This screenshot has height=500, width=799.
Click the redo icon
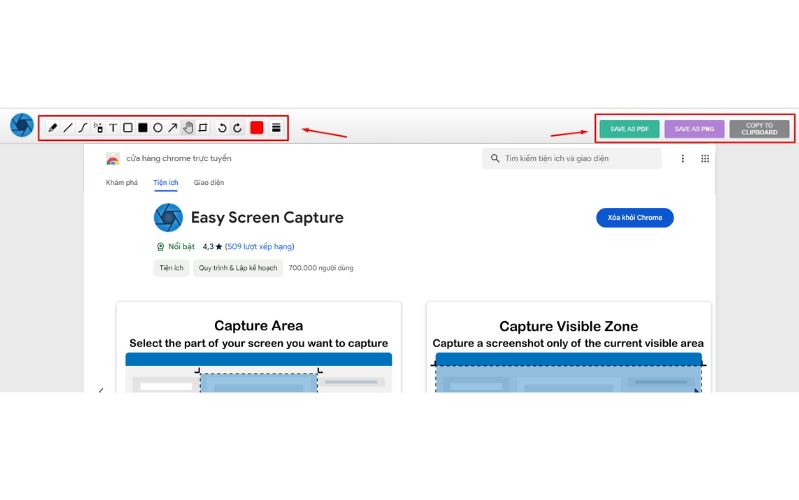tap(237, 128)
